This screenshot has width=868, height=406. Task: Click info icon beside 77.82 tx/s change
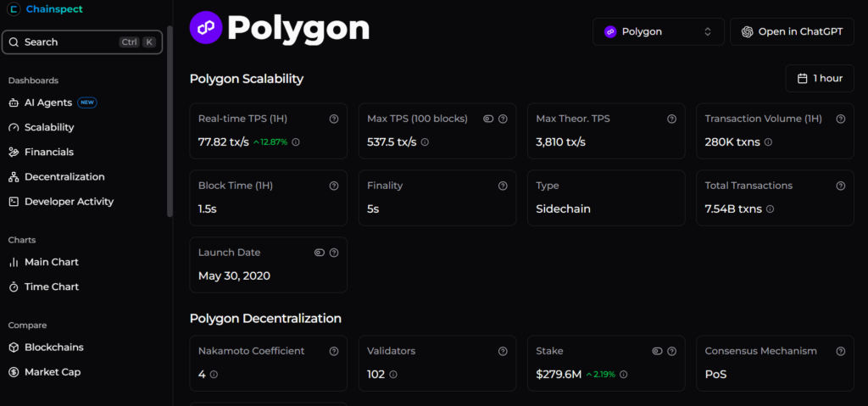point(296,142)
